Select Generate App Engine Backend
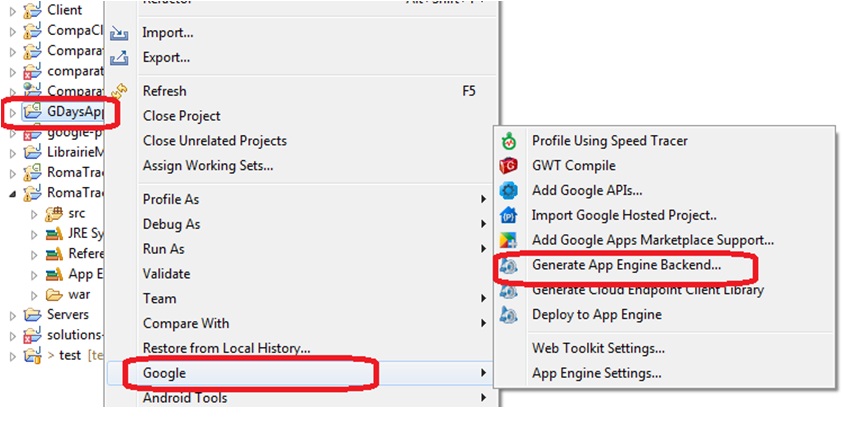 tap(626, 265)
